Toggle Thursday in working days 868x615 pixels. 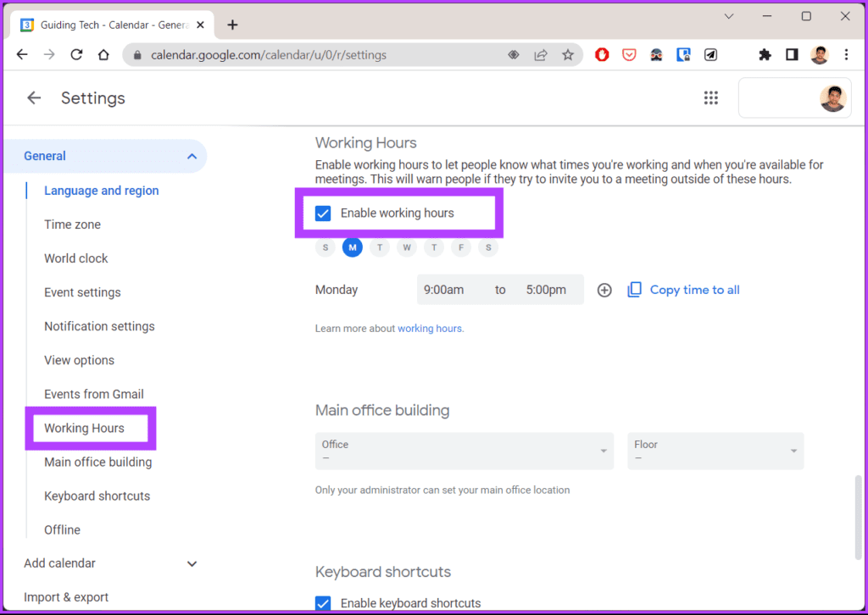click(x=434, y=247)
